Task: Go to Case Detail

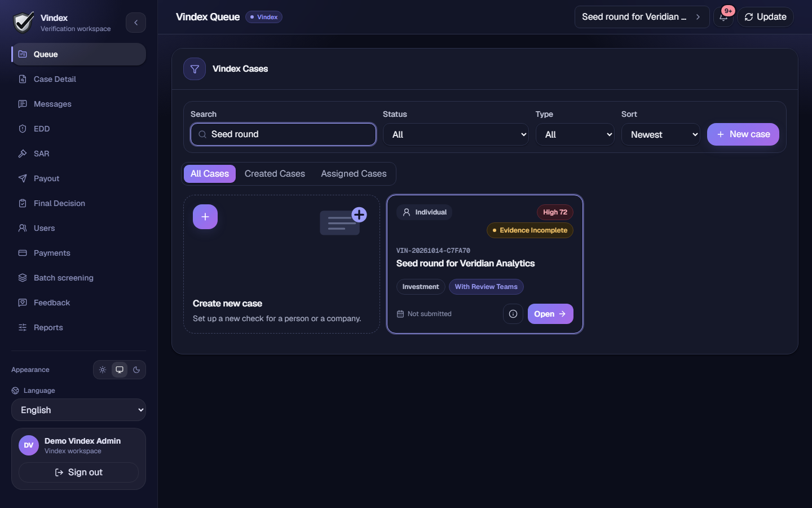Action: click(78, 79)
